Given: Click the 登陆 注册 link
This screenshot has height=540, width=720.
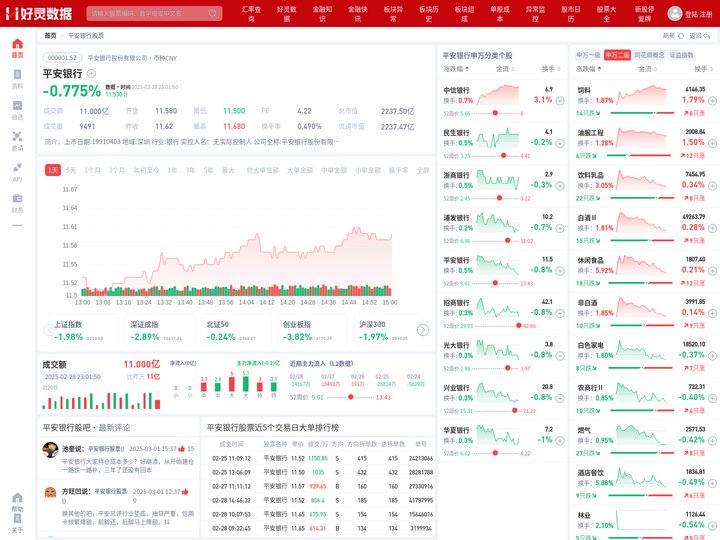Looking at the screenshot, I should 698,14.
